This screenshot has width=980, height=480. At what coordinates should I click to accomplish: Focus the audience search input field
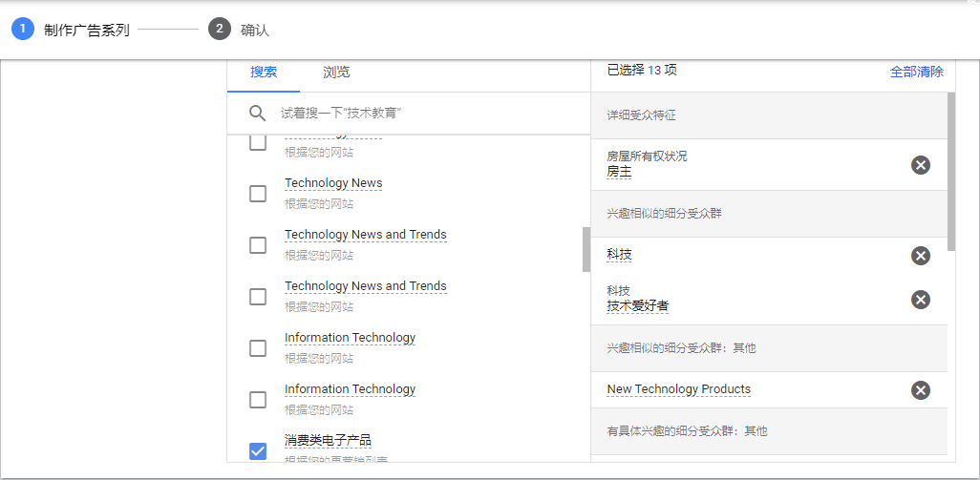pyautogui.click(x=430, y=114)
